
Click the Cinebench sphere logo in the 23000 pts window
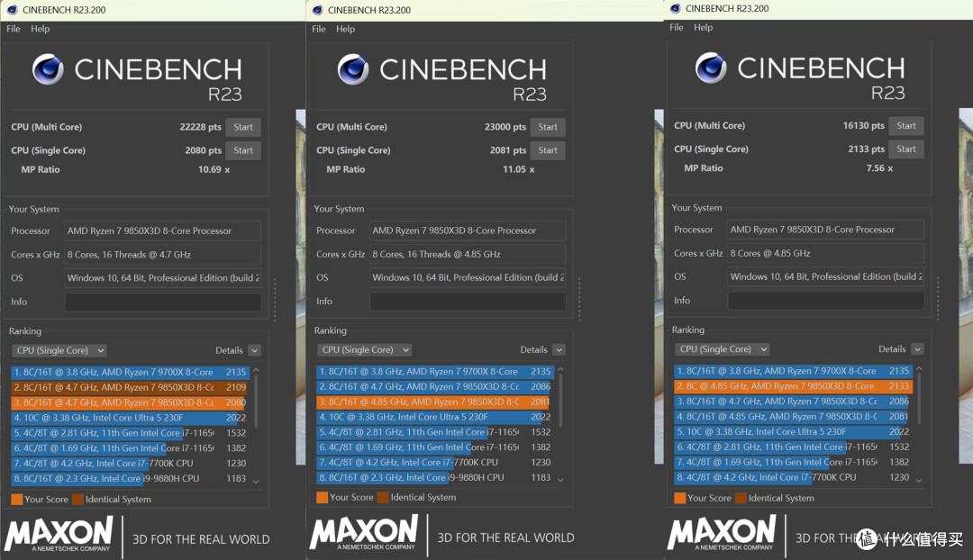coord(353,68)
